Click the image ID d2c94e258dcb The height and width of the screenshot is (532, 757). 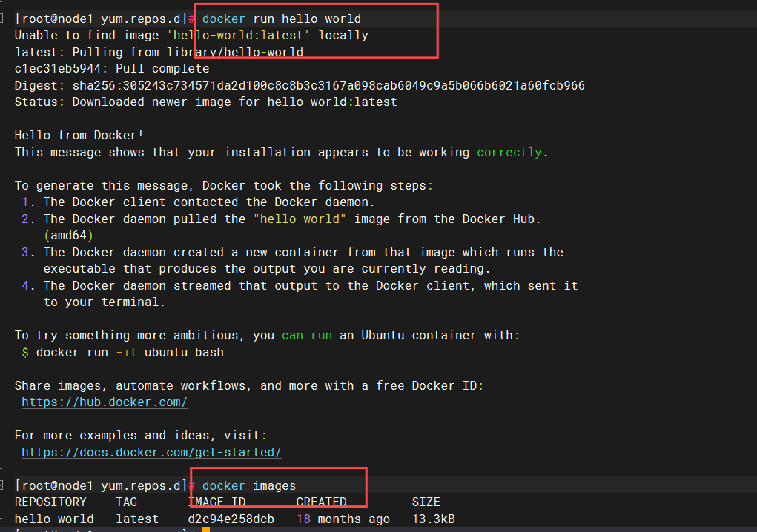coord(231,519)
